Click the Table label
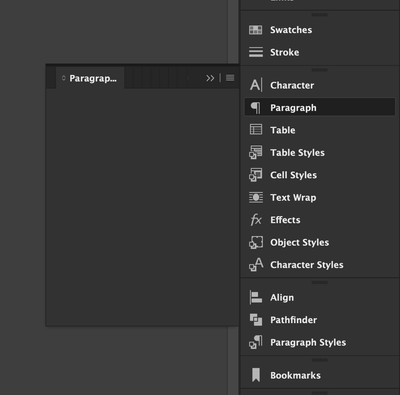 (283, 130)
